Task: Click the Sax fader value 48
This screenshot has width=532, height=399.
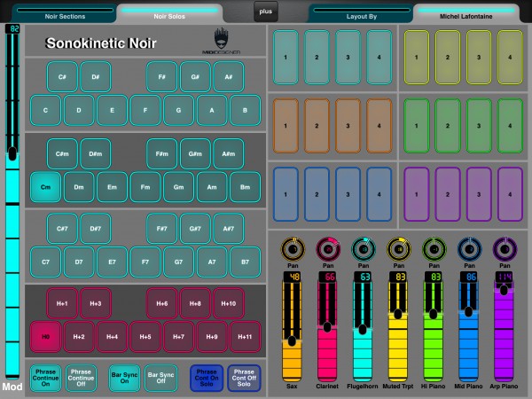Action: pos(292,277)
